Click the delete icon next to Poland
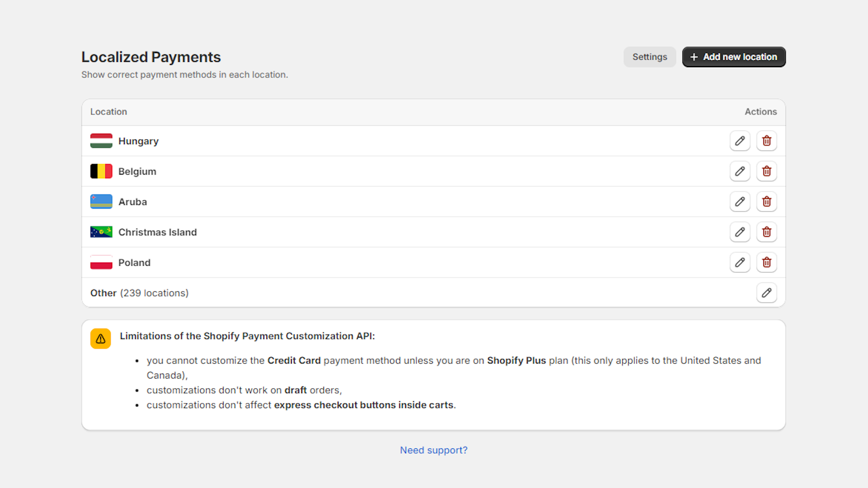The width and height of the screenshot is (868, 488). (x=767, y=262)
